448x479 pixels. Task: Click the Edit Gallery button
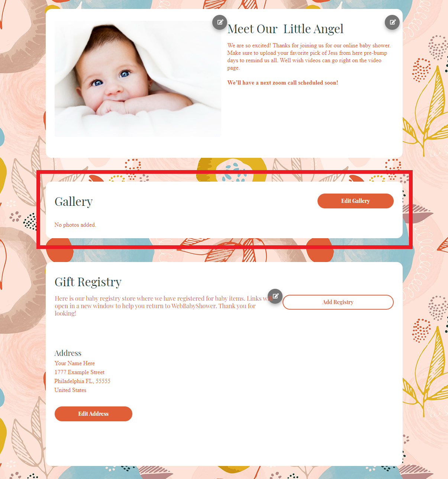355,201
